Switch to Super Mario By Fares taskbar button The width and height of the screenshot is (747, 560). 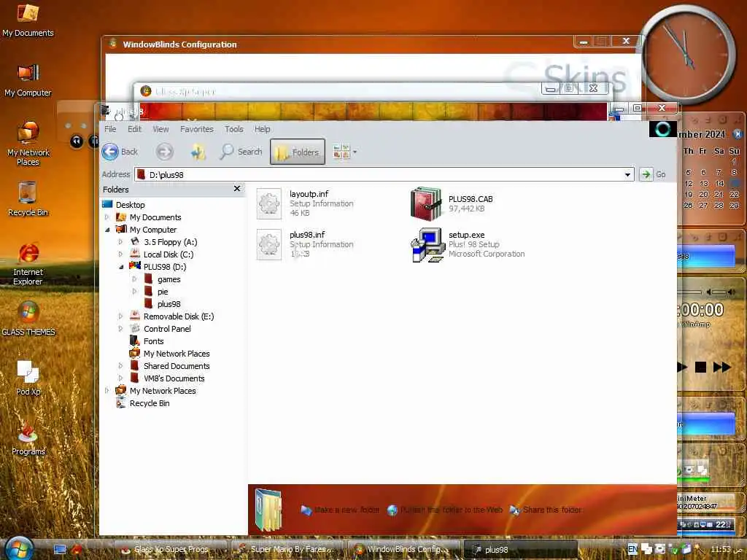287,550
